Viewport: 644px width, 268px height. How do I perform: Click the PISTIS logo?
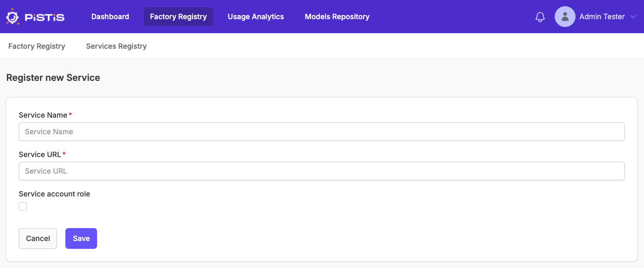[35, 17]
